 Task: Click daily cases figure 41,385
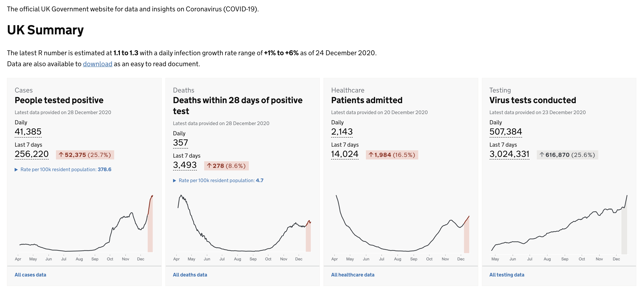28,132
